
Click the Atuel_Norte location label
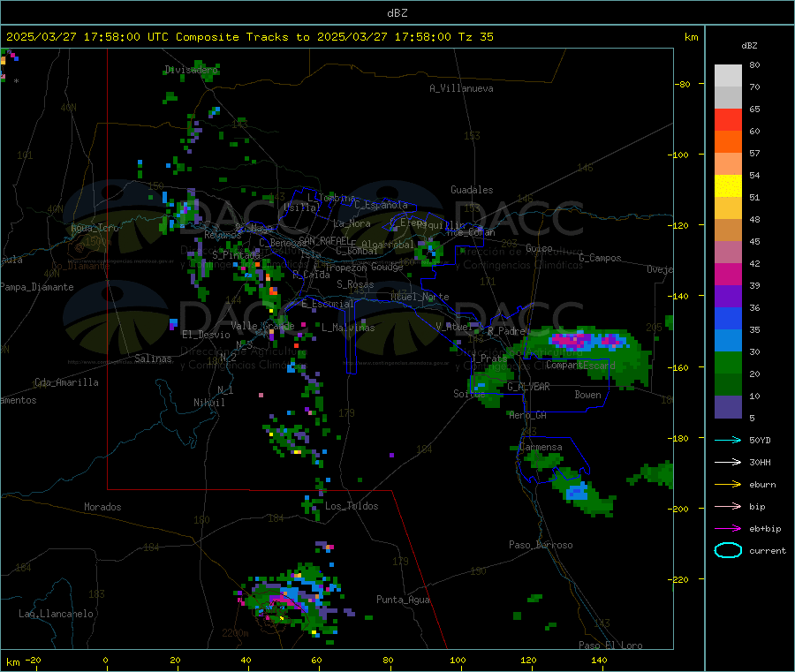[420, 297]
